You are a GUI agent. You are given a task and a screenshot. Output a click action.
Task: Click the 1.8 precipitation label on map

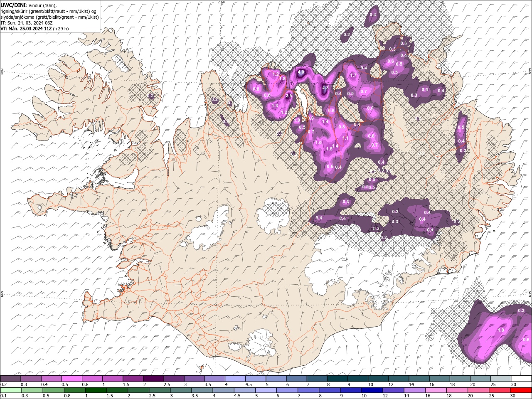pyautogui.click(x=283, y=79)
